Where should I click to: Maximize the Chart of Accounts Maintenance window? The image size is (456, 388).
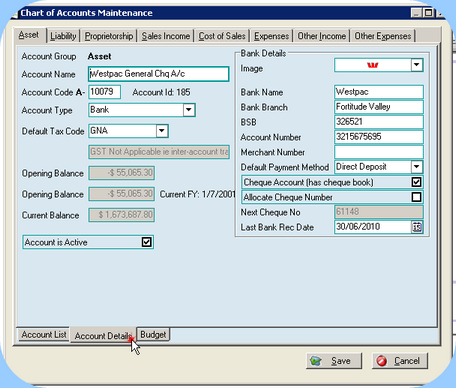428,13
